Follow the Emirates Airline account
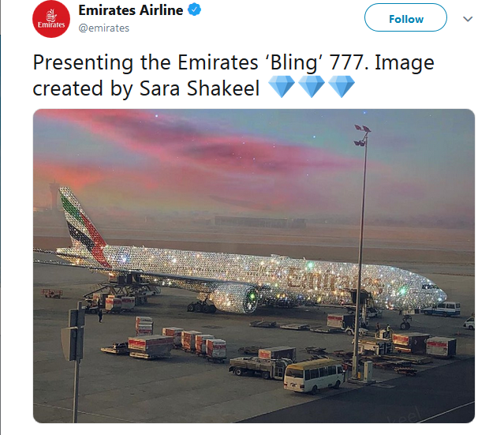504x435 pixels. click(x=405, y=17)
